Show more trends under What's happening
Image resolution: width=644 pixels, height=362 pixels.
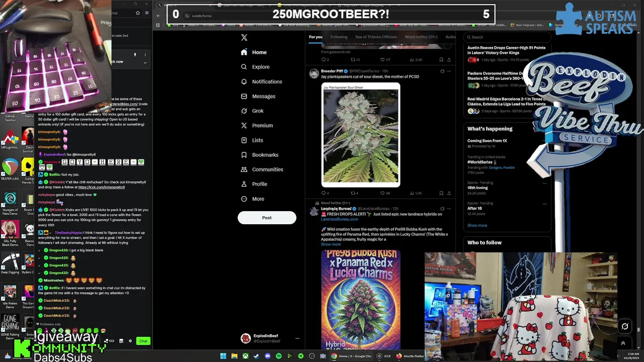(477, 225)
